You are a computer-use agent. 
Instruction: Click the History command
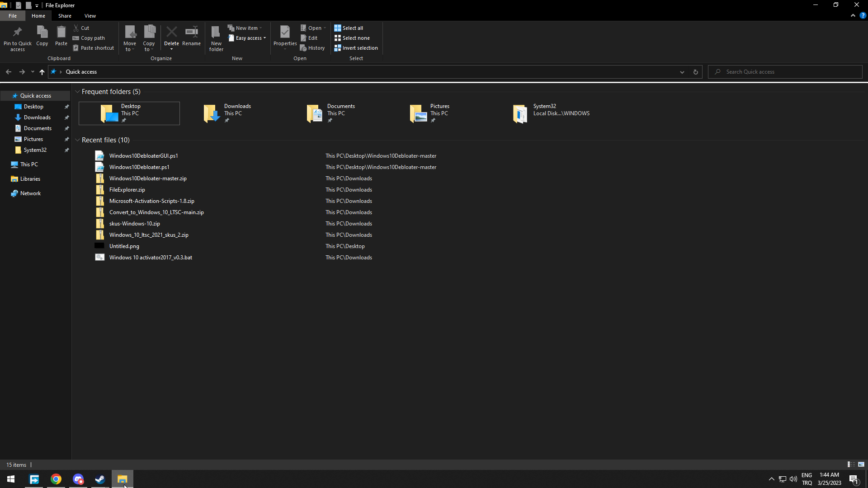(x=312, y=48)
